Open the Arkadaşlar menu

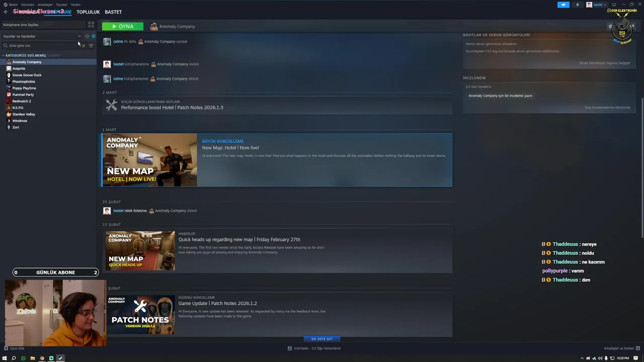point(45,5)
